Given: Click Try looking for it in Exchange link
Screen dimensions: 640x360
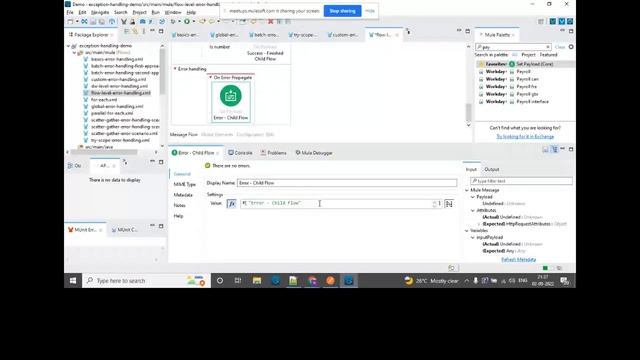Looking at the screenshot, I should (525, 137).
